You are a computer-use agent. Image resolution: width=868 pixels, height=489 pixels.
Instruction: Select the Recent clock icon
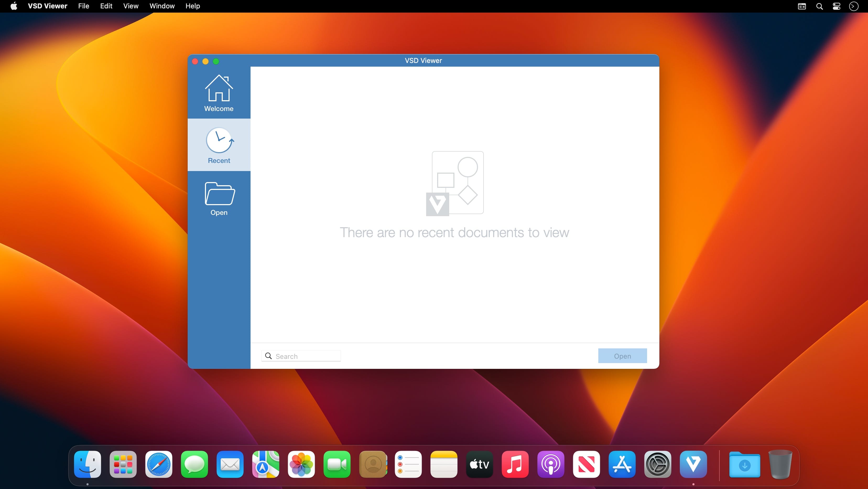click(220, 140)
